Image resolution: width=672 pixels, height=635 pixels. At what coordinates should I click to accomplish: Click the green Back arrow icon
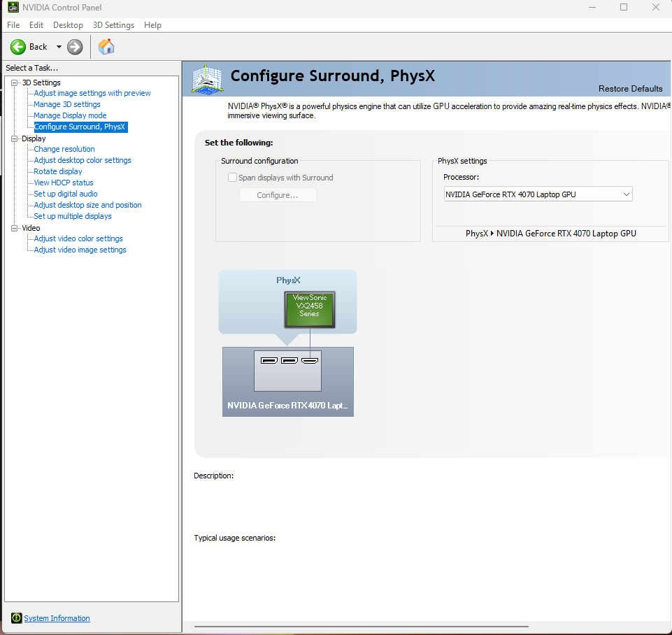[x=18, y=47]
